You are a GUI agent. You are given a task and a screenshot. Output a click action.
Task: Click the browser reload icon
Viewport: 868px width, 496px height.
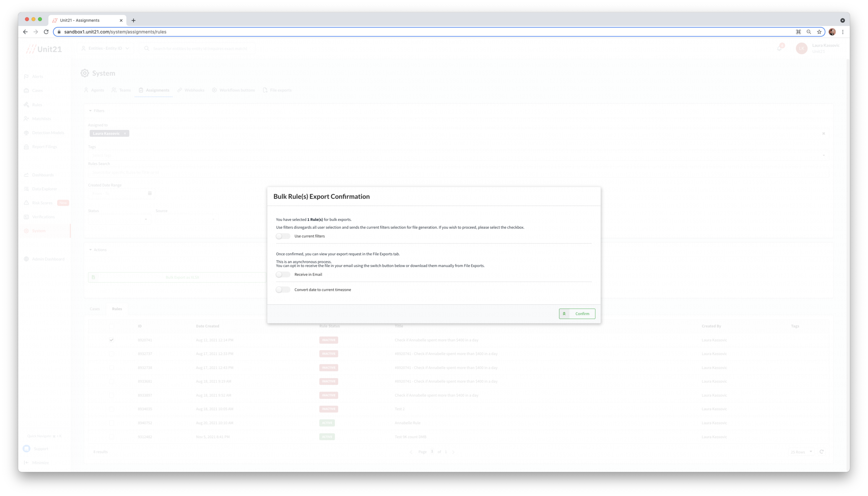coord(46,32)
